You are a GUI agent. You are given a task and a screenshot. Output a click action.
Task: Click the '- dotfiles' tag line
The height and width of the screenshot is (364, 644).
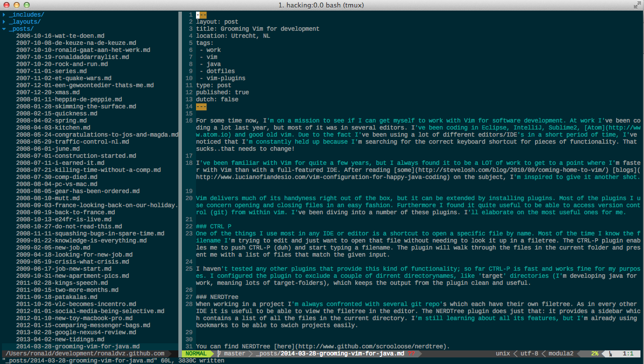pos(217,71)
